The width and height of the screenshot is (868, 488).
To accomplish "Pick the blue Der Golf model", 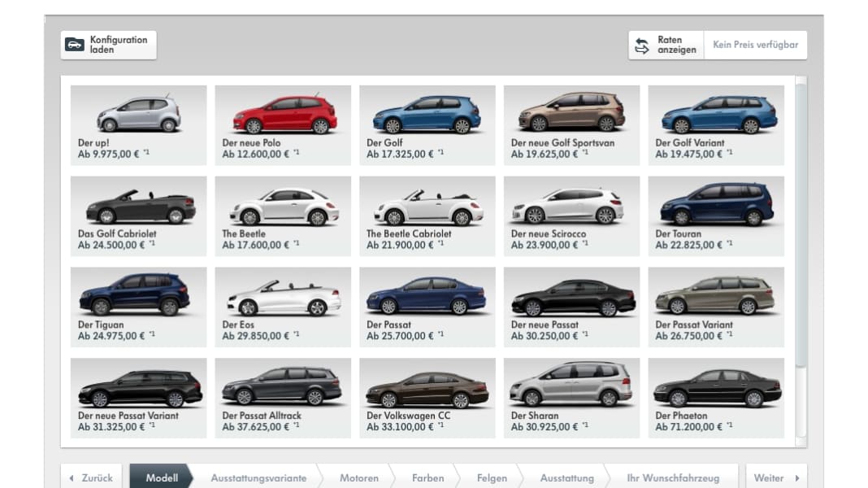I will point(427,125).
